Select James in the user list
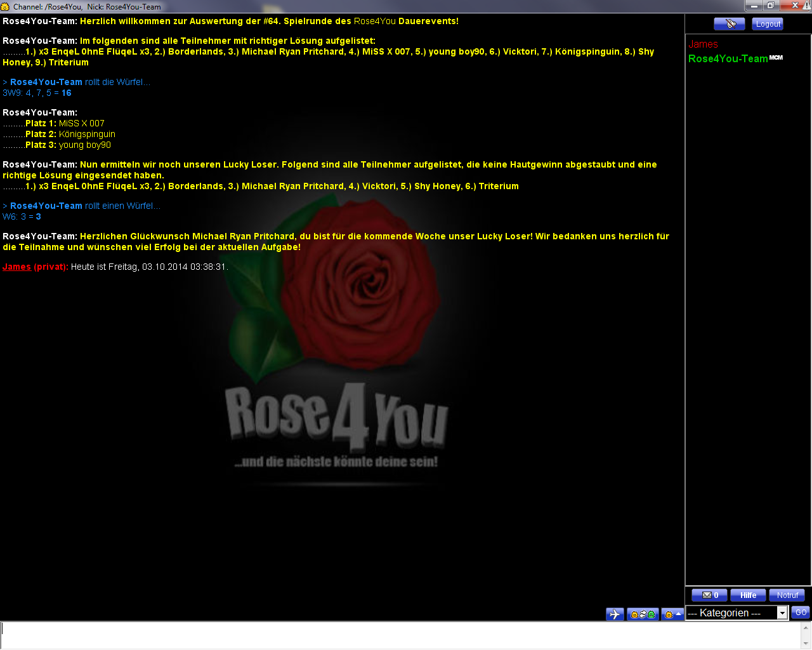Viewport: 812px width, 650px height. (703, 44)
